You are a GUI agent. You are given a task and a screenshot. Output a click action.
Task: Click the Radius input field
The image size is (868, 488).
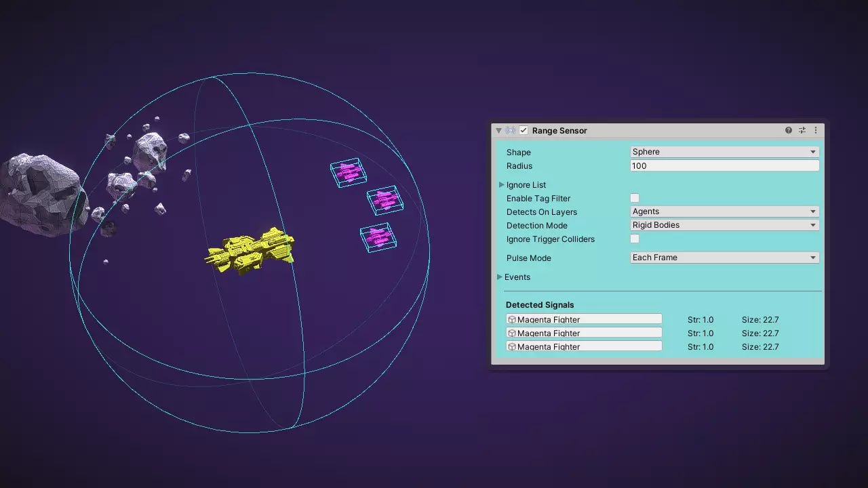coord(724,165)
